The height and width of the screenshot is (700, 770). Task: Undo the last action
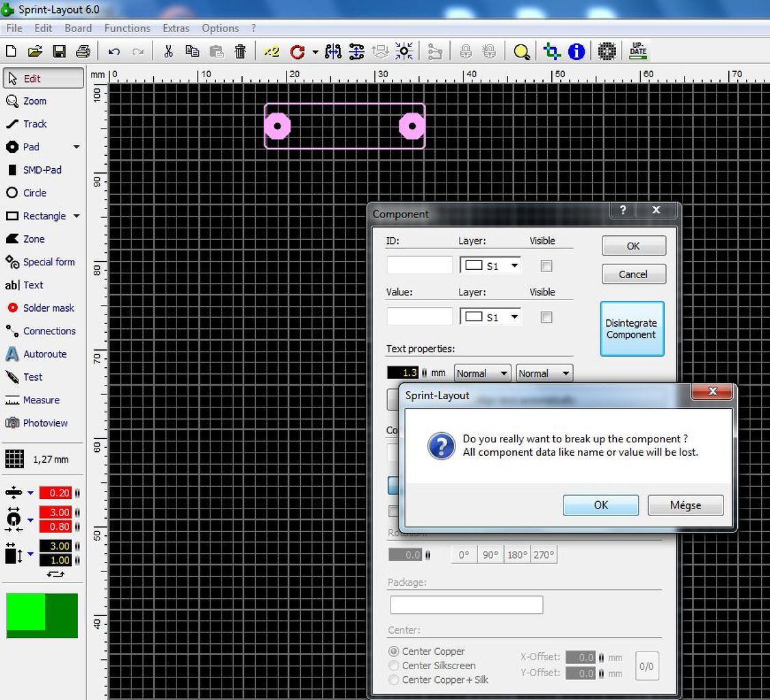pyautogui.click(x=114, y=51)
